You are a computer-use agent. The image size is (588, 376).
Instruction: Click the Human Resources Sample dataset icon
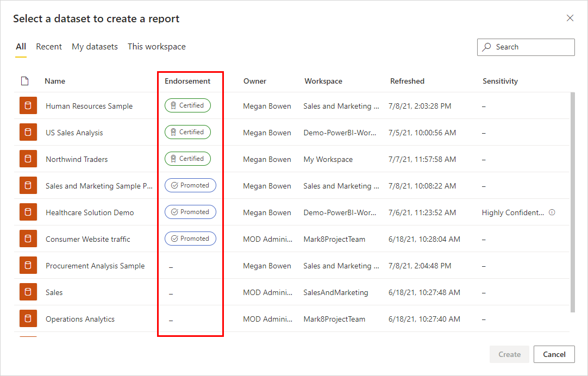[28, 105]
